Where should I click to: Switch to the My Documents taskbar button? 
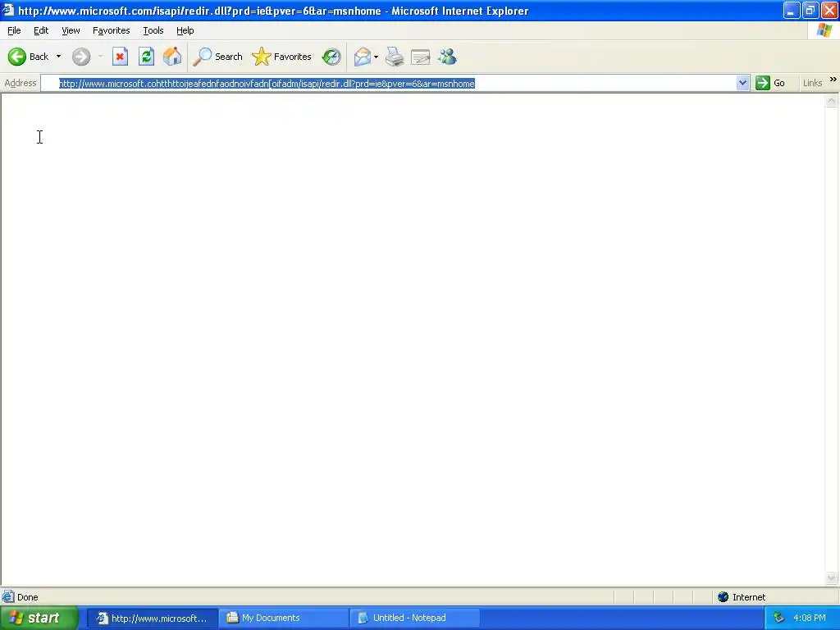283,619
